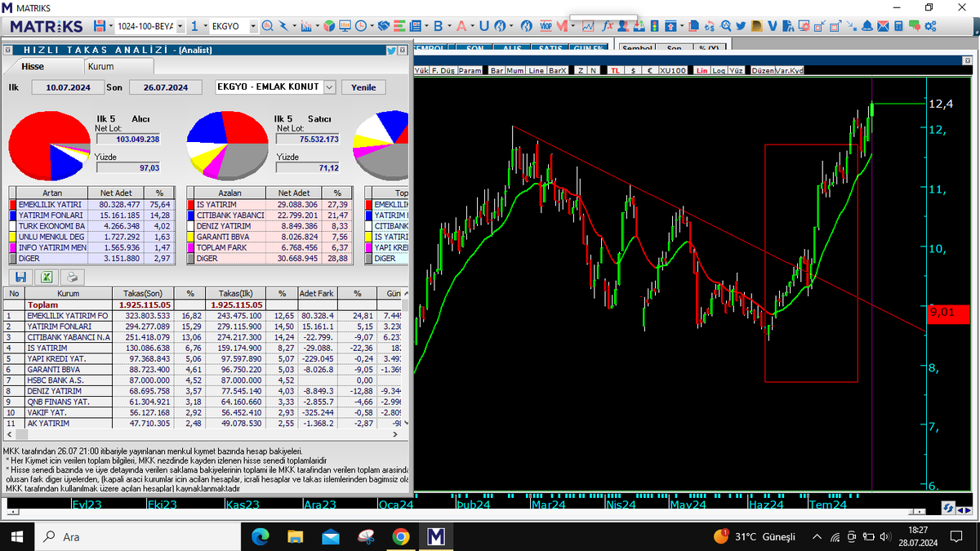Open dropdown arrow beside red A icon

(471, 26)
